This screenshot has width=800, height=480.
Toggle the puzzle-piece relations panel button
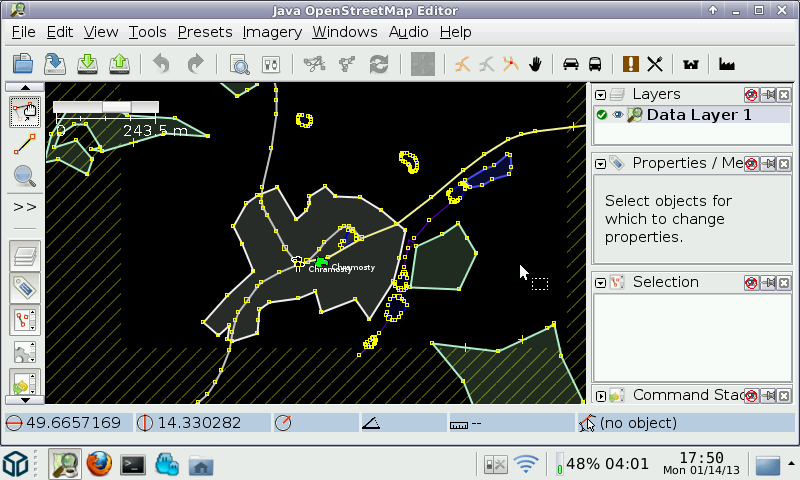pyautogui.click(x=24, y=352)
